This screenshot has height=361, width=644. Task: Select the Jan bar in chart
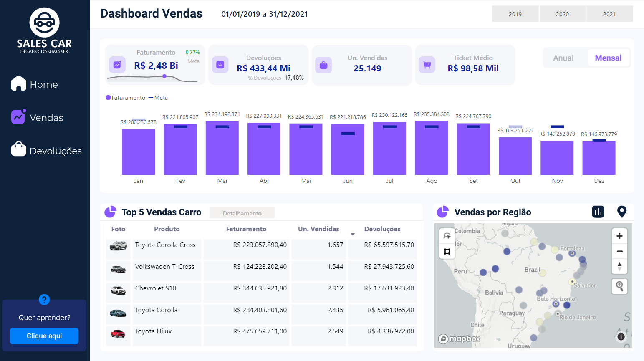(x=138, y=152)
